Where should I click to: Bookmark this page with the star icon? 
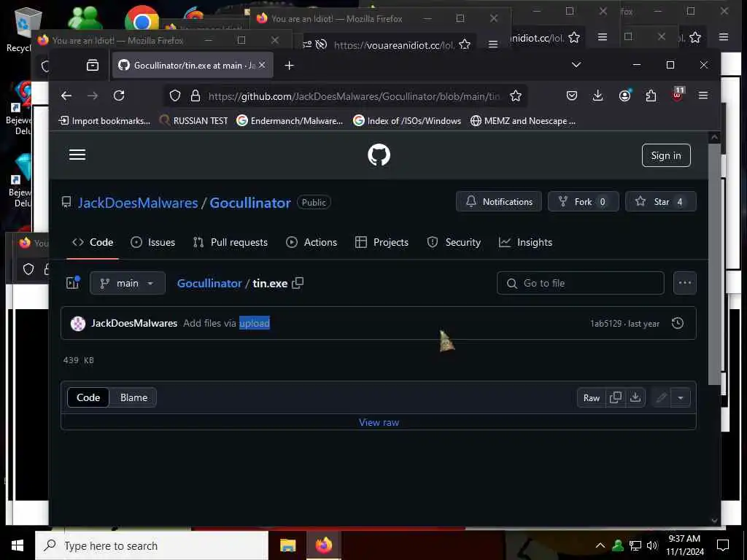pyautogui.click(x=516, y=96)
